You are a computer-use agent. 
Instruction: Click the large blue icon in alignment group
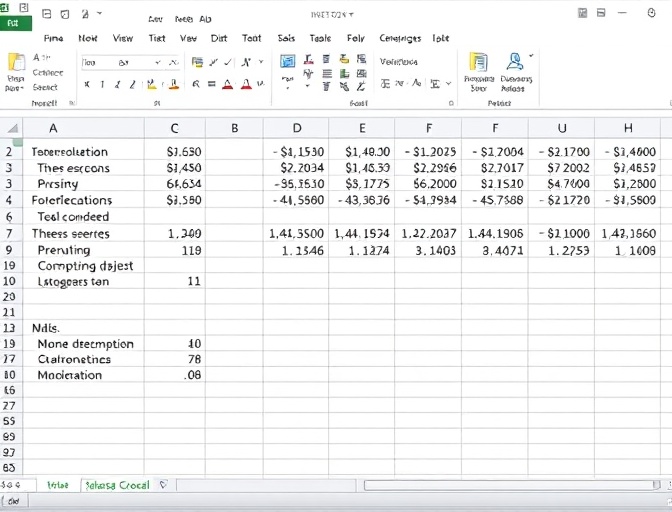(x=289, y=61)
